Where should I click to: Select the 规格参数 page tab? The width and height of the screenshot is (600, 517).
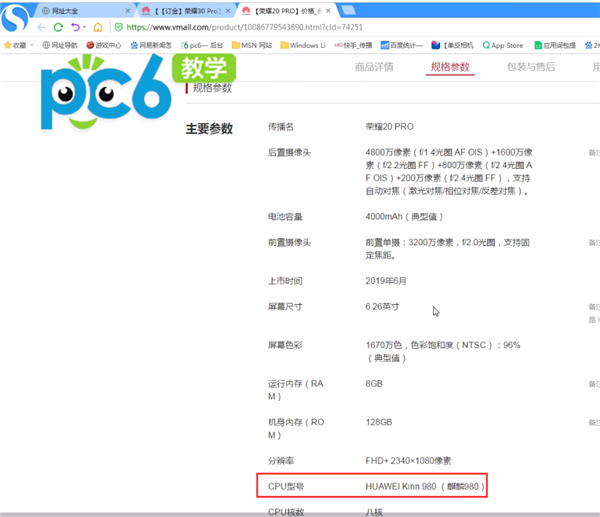click(x=450, y=67)
